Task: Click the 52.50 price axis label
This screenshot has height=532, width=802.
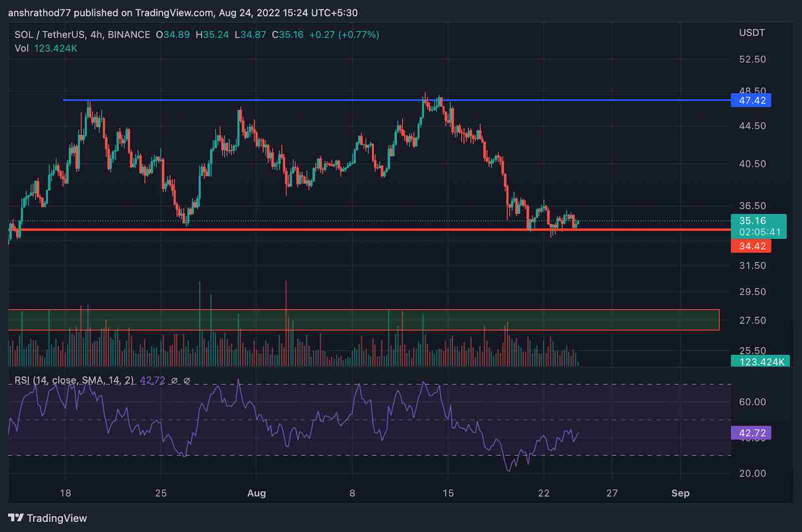Action: coord(752,59)
